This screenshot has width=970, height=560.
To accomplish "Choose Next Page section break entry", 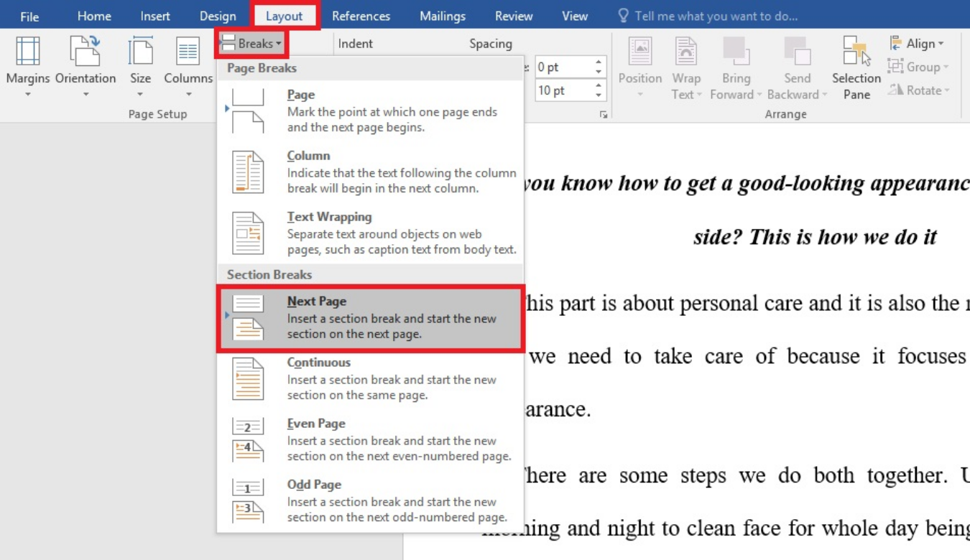I will tap(371, 317).
